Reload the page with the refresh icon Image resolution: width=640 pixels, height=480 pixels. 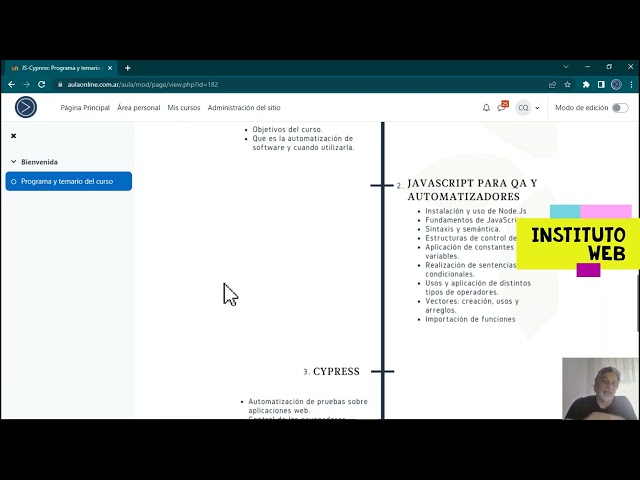42,84
